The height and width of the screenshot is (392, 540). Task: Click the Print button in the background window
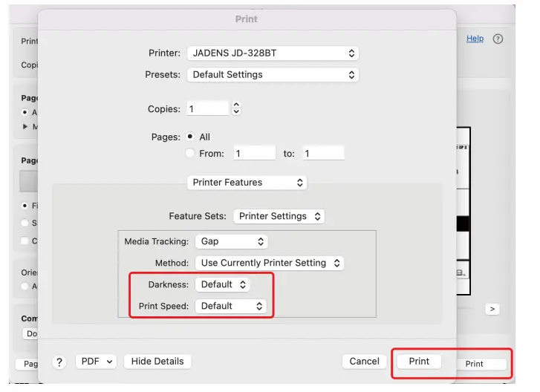(481, 364)
